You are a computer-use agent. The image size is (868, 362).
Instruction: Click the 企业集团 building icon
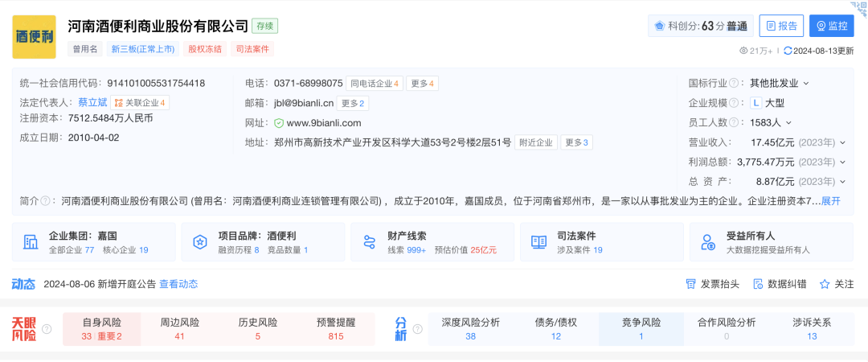coord(31,242)
